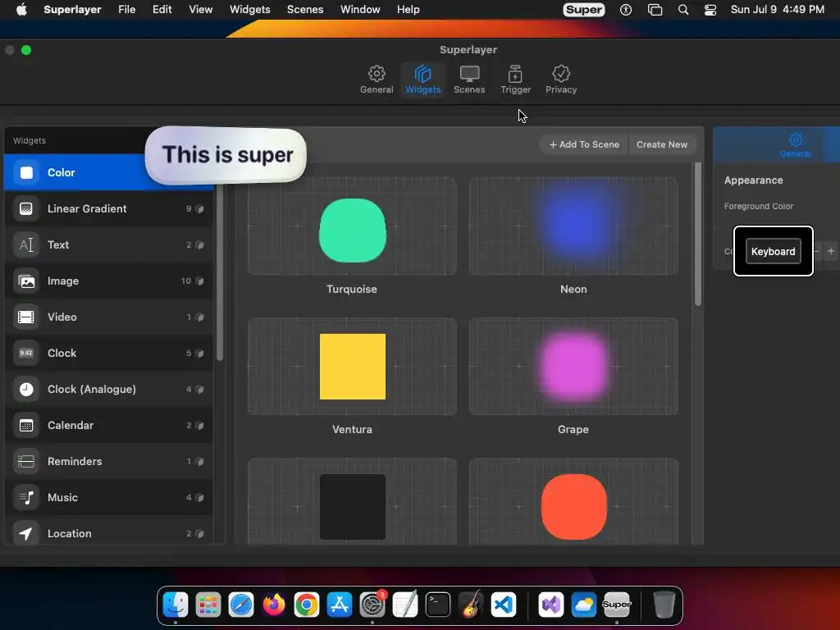The image size is (840, 630).
Task: Open the Privacy toolbar tab
Action: 561,80
